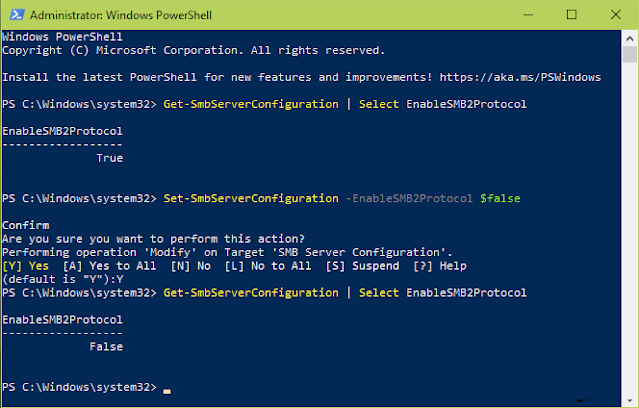This screenshot has width=639, height=408.
Task: Click the scrollbar up arrow
Action: (630, 39)
